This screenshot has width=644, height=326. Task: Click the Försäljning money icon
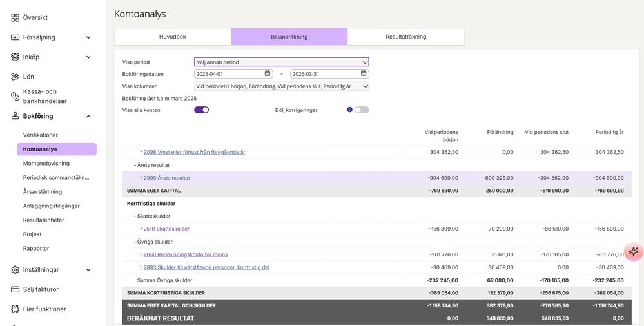tap(15, 37)
